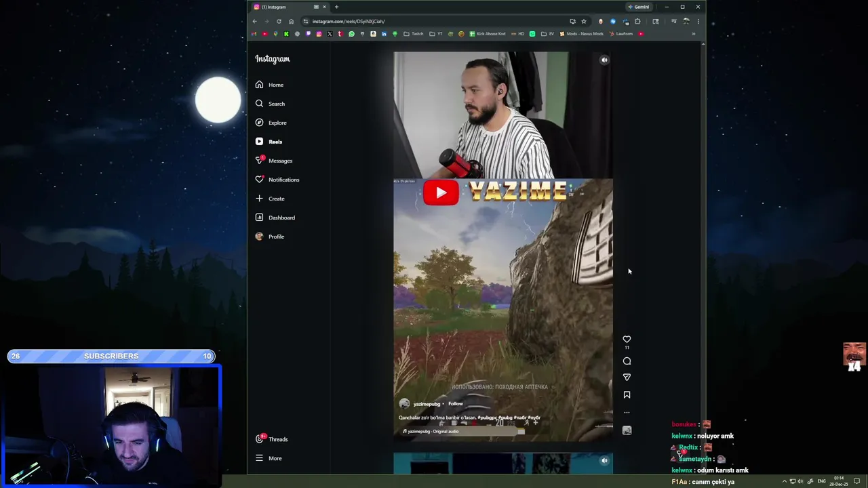This screenshot has width=868, height=488.
Task: View site information next to the URL
Action: [x=305, y=21]
